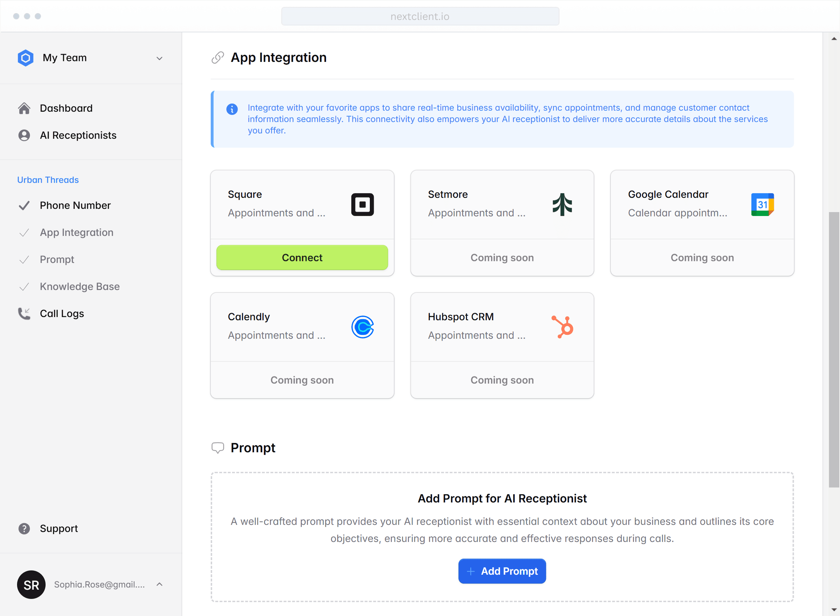Click the Calendly logo icon
The width and height of the screenshot is (840, 616).
click(x=363, y=327)
